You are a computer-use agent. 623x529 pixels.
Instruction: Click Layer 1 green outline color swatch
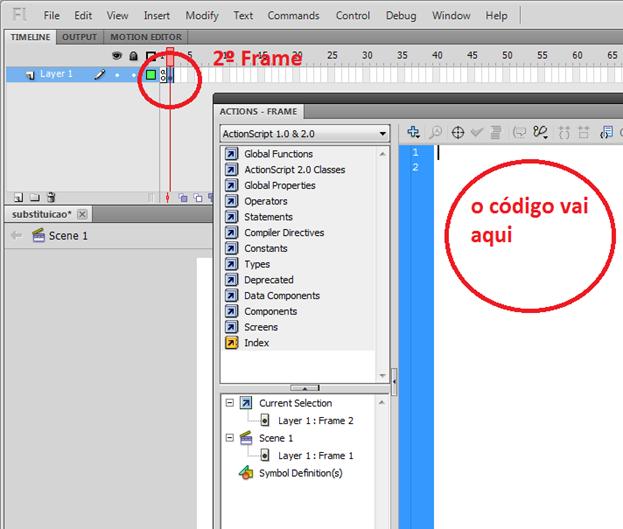pos(151,74)
